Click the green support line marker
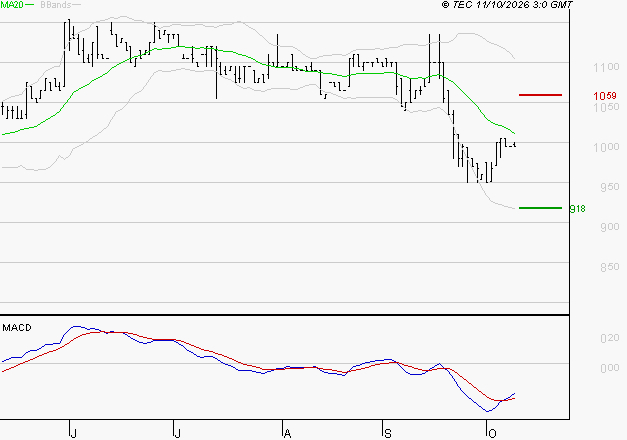Screen dimensions: 627x440 540,208
